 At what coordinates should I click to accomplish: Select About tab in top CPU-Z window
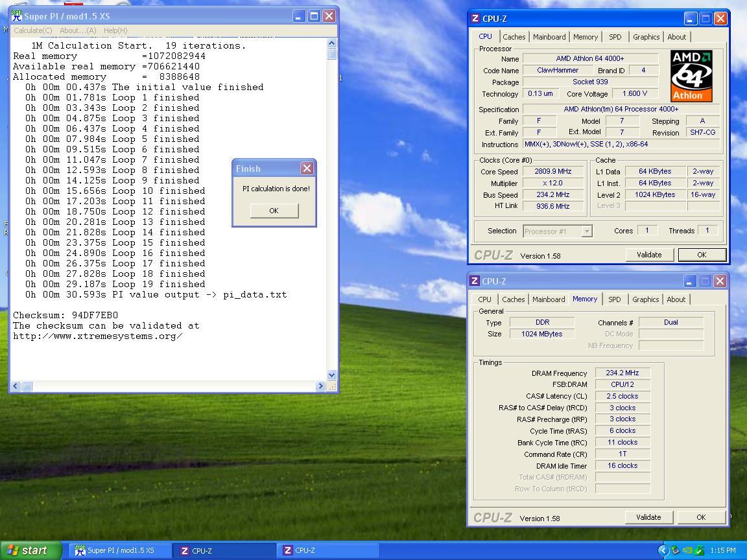pyautogui.click(x=676, y=37)
